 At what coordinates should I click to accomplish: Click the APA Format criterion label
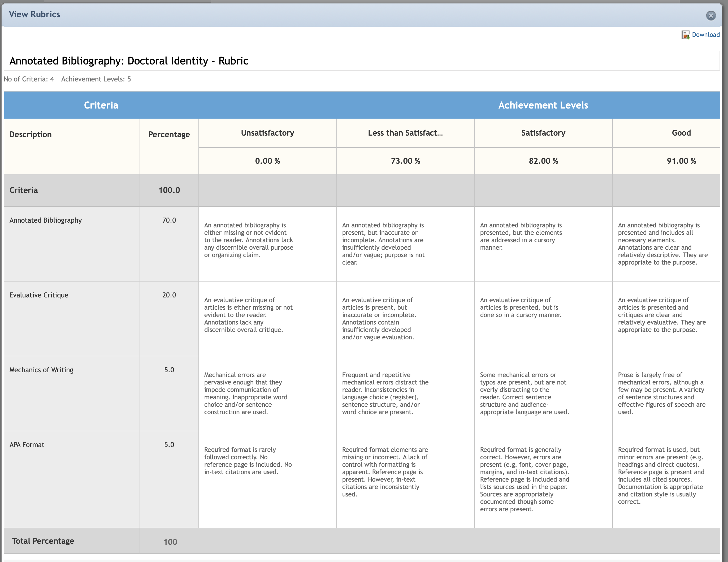pos(27,445)
